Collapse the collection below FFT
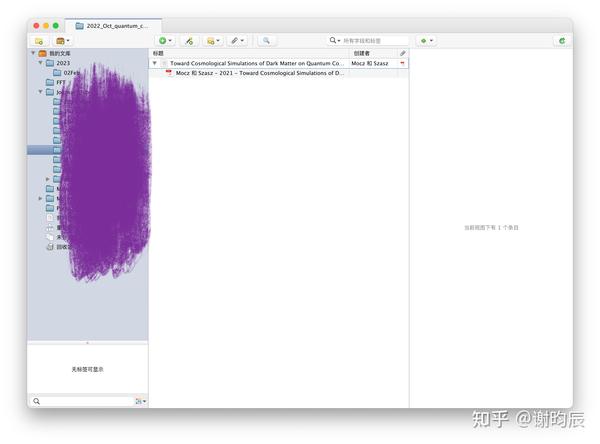 (41, 92)
